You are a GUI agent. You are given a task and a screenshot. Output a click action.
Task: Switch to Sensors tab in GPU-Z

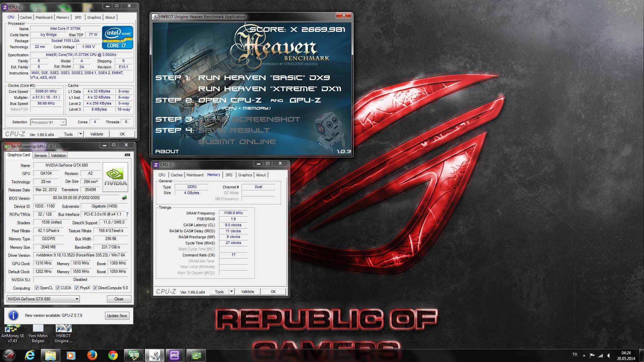click(41, 156)
